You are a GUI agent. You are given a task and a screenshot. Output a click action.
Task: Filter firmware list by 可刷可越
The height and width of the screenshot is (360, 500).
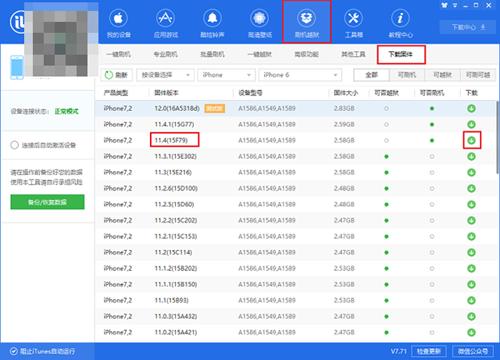[x=478, y=75]
